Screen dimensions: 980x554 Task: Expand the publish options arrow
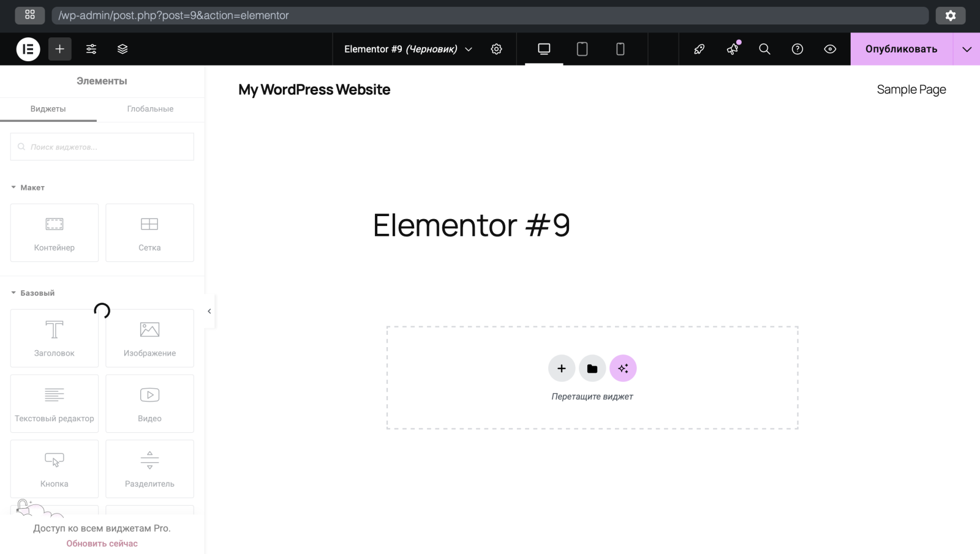[967, 49]
